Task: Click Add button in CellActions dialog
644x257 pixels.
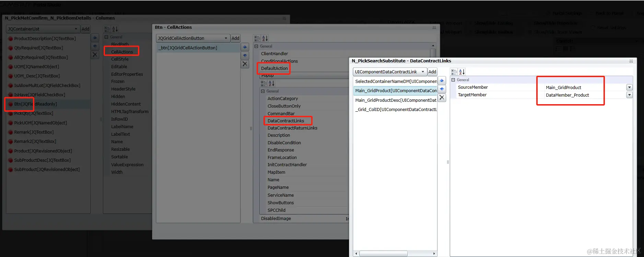Action: coord(235,38)
